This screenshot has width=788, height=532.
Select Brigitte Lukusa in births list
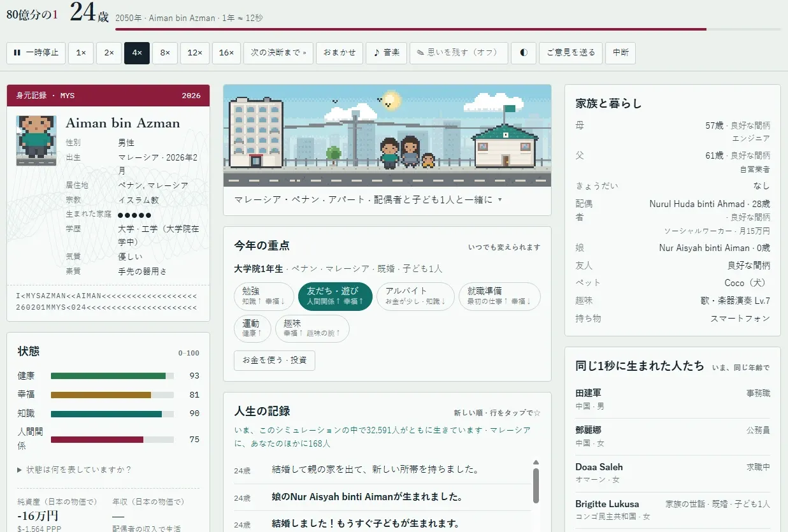coord(673,510)
